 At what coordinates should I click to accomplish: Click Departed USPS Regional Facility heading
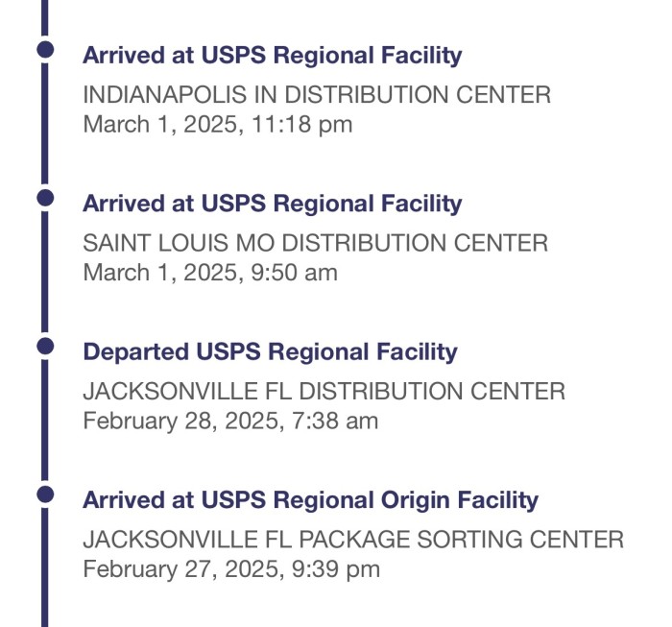click(270, 352)
